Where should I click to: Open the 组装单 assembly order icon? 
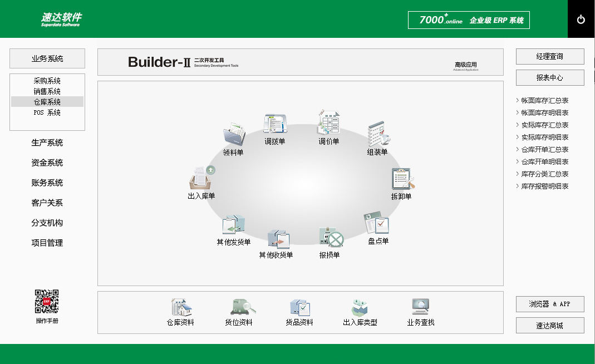point(377,135)
